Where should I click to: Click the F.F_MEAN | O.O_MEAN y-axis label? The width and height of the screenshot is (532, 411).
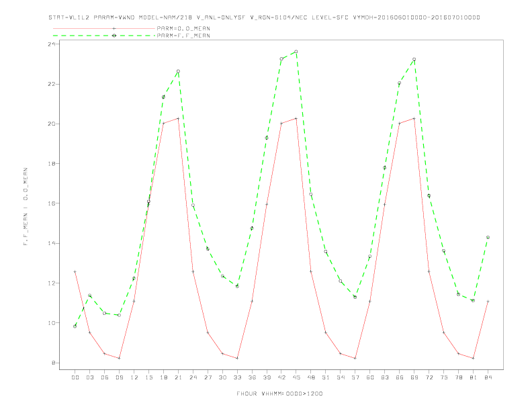(x=26, y=207)
